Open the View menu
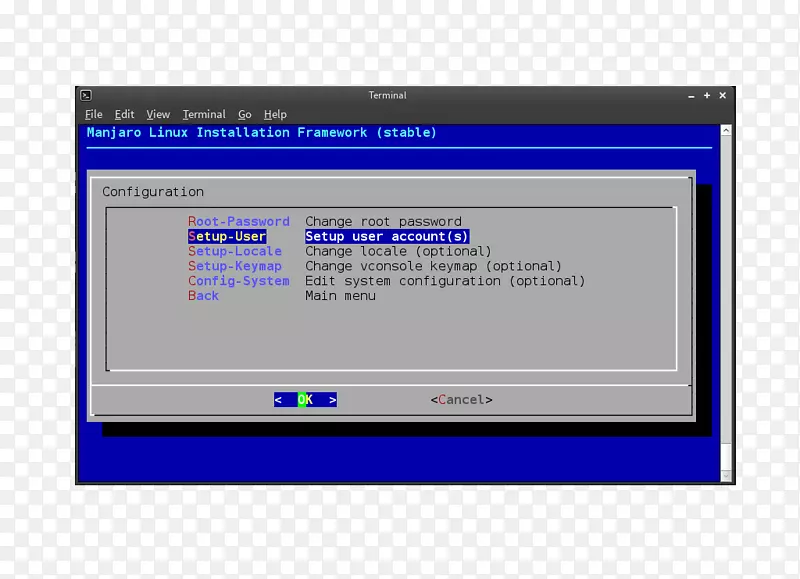The height and width of the screenshot is (579, 800). (x=157, y=114)
